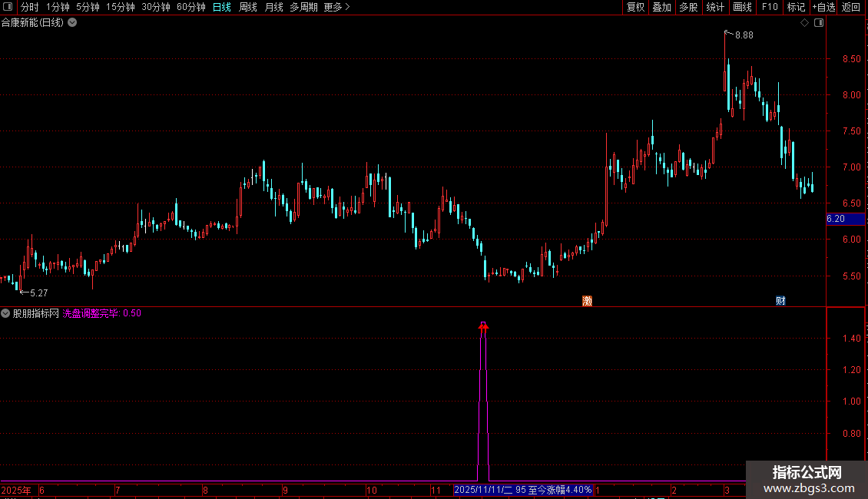Select the 5分钟 period
The height and width of the screenshot is (499, 868).
[x=88, y=7]
